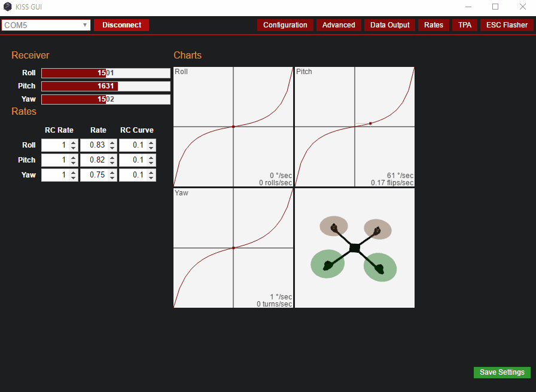Go to the Data Output tab
This screenshot has width=536, height=392.
pyautogui.click(x=389, y=25)
